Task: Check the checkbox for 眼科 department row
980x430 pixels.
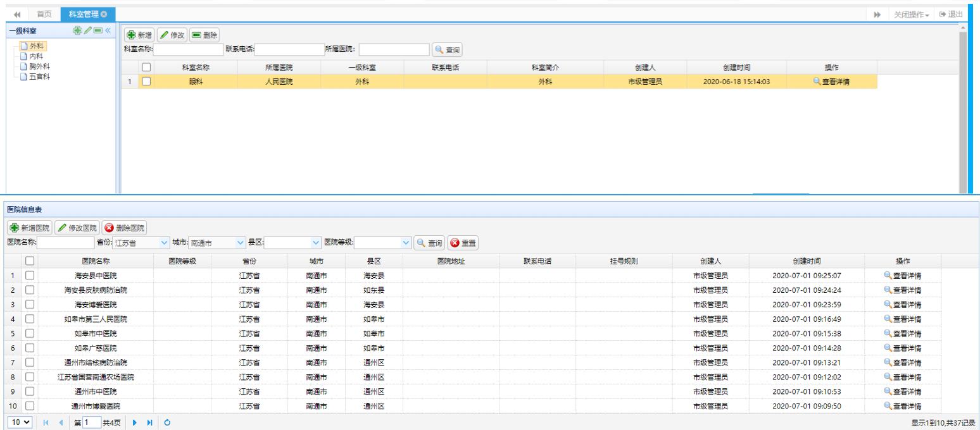Action: (x=146, y=82)
